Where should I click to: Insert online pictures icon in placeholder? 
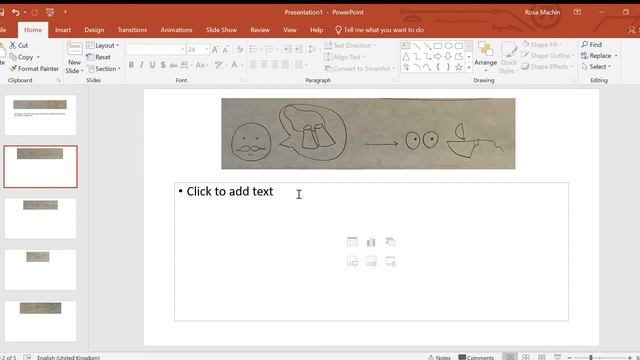[371, 261]
